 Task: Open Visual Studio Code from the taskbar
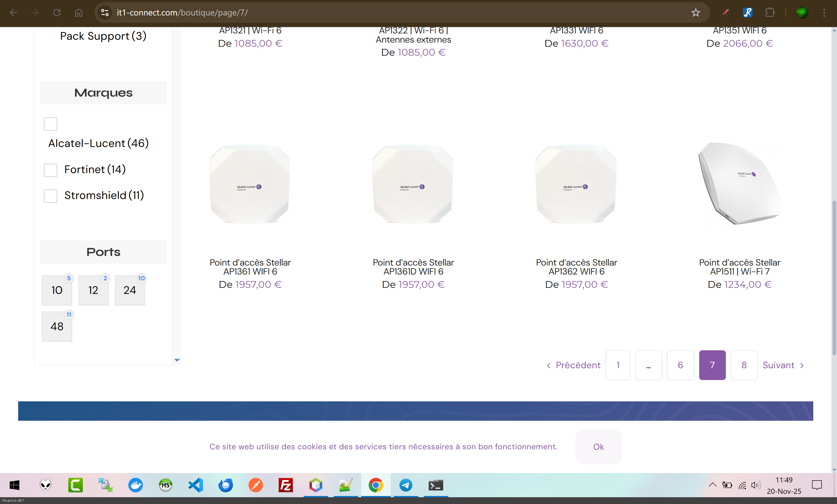pyautogui.click(x=196, y=485)
